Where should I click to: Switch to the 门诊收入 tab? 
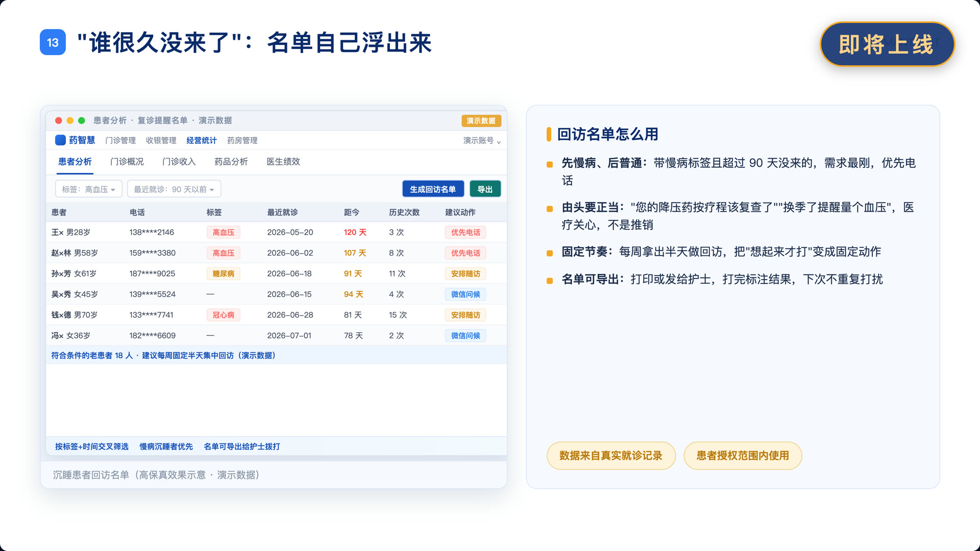point(179,162)
